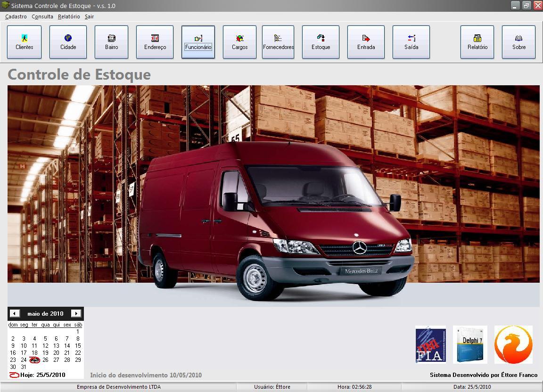This screenshot has width=543, height=392.
Task: Open the Clientes toolbar button
Action: [24, 42]
